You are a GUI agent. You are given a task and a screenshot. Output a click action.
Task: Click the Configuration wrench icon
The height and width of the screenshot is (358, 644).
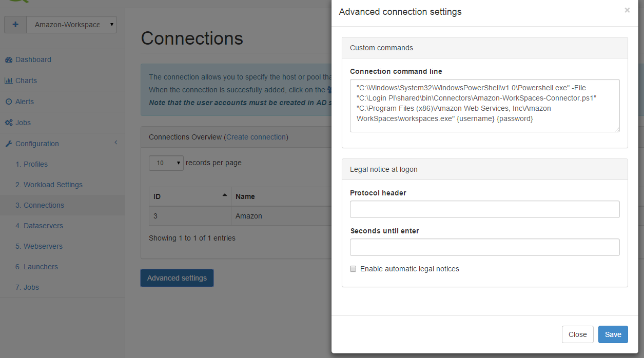(x=9, y=144)
